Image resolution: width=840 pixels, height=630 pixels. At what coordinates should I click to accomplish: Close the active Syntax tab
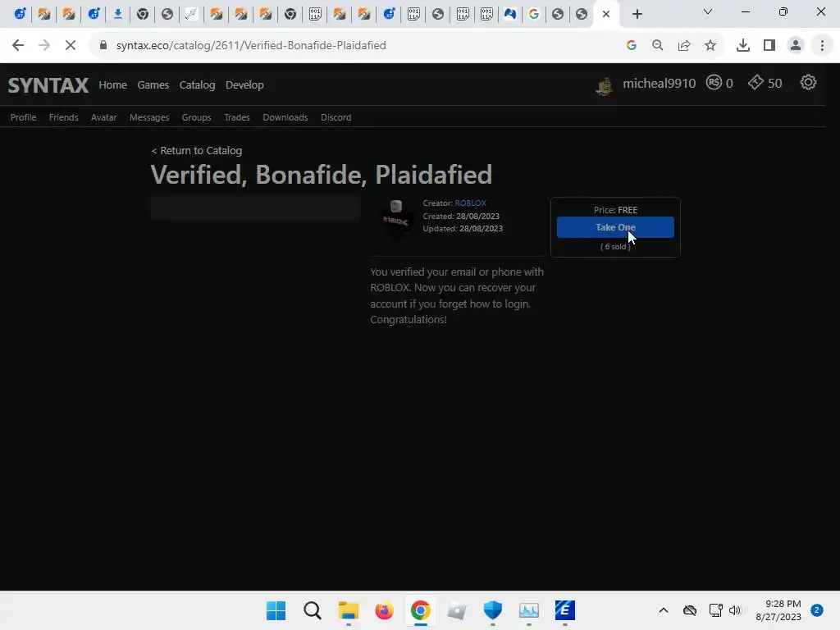tap(606, 14)
